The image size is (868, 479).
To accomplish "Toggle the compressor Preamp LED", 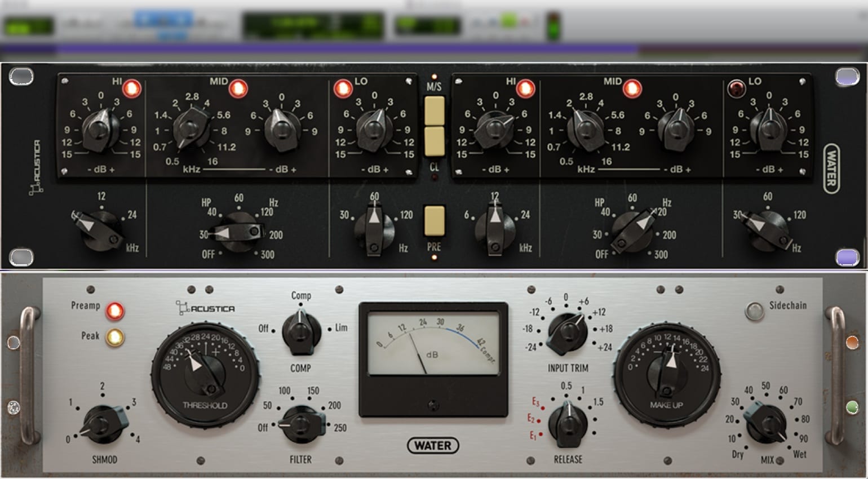I will point(115,311).
